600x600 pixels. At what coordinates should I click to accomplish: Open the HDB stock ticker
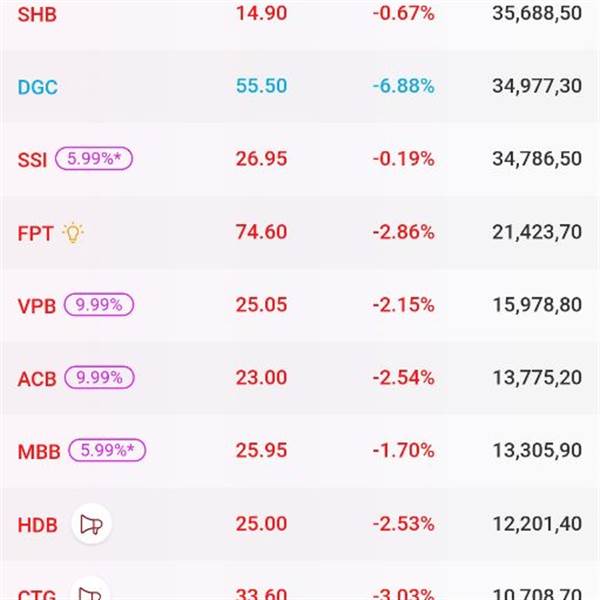[x=38, y=525]
